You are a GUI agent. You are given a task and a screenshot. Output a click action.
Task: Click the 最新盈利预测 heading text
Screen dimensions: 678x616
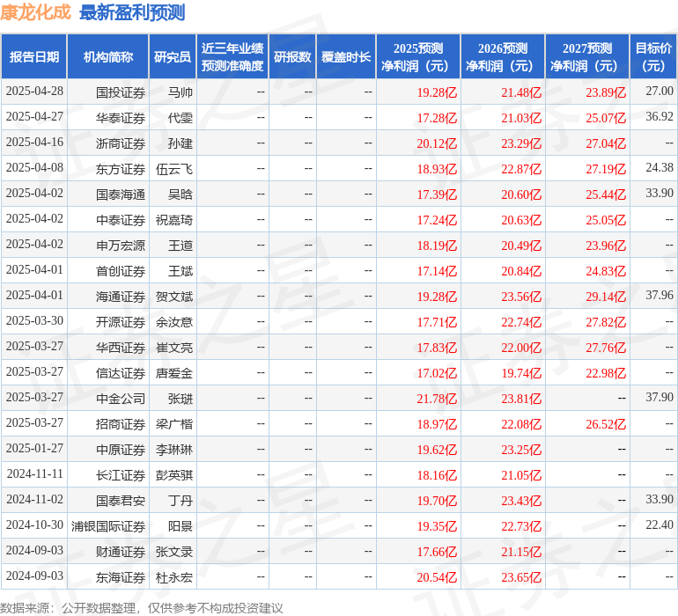pyautogui.click(x=132, y=12)
